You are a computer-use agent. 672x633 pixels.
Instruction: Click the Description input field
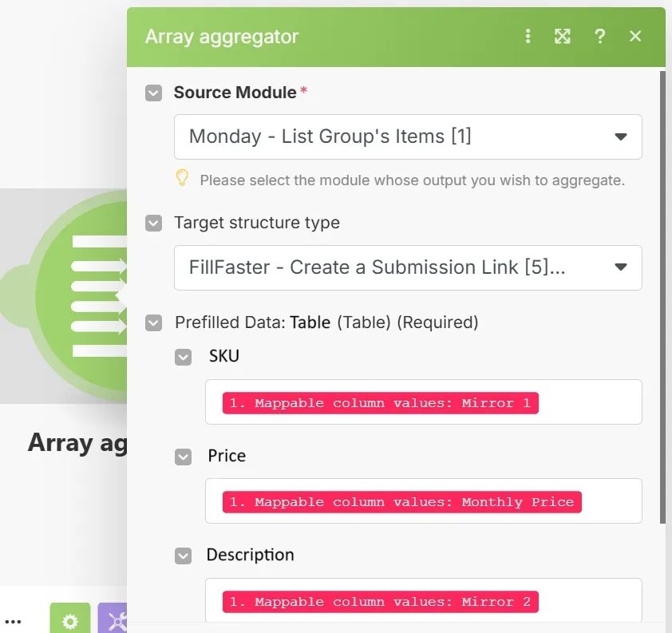(424, 600)
